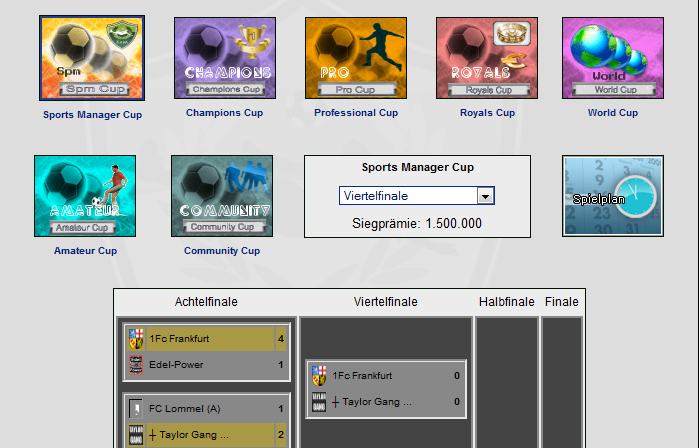The width and height of the screenshot is (699, 448).
Task: Open the Amateur Cup text link
Action: [85, 251]
